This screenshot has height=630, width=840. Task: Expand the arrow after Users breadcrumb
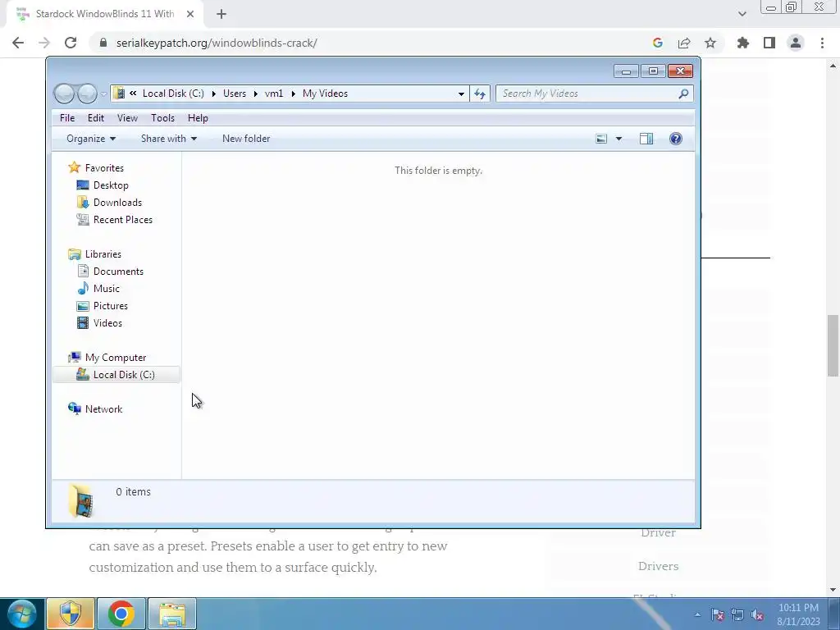coord(256,94)
